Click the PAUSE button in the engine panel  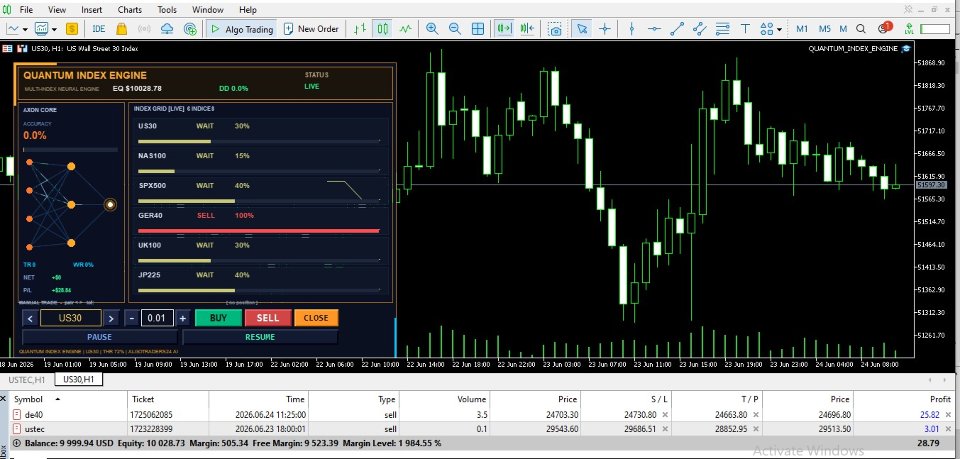[x=100, y=337]
